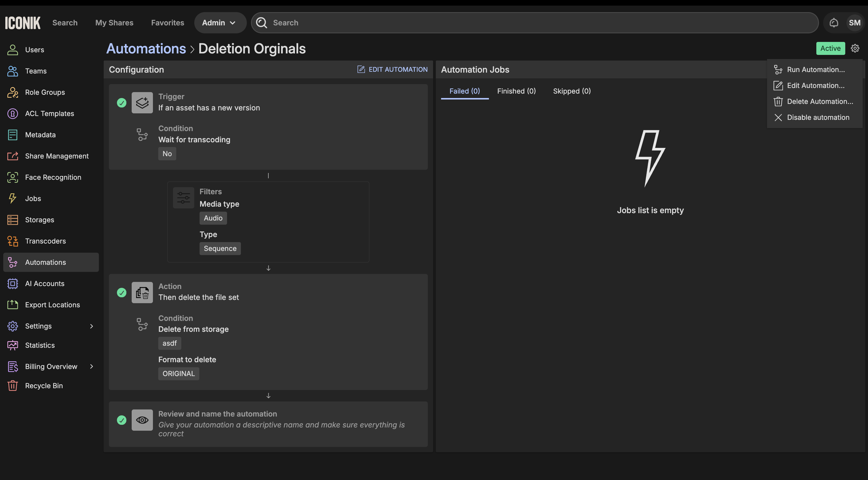
Task: Click the Filters sliders icon
Action: point(183,198)
